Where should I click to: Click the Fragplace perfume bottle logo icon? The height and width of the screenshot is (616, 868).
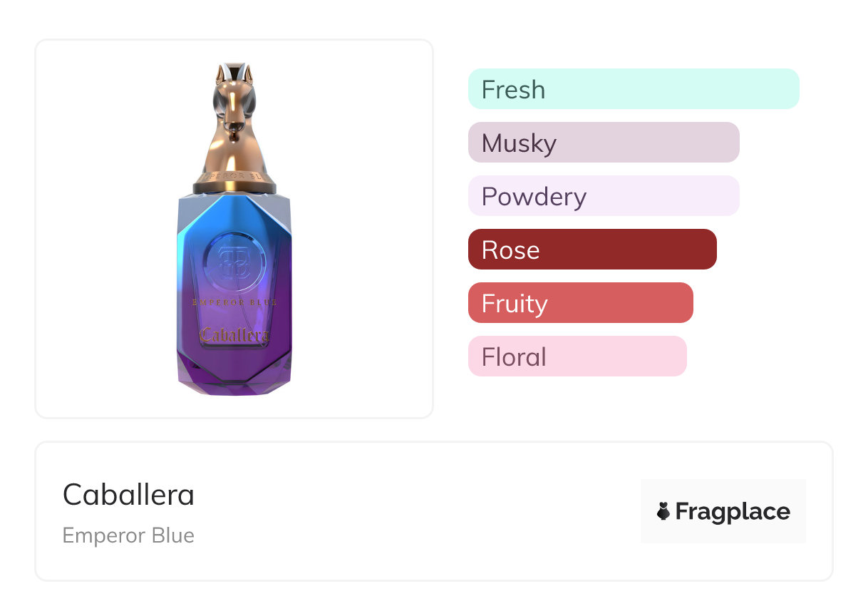pos(663,511)
